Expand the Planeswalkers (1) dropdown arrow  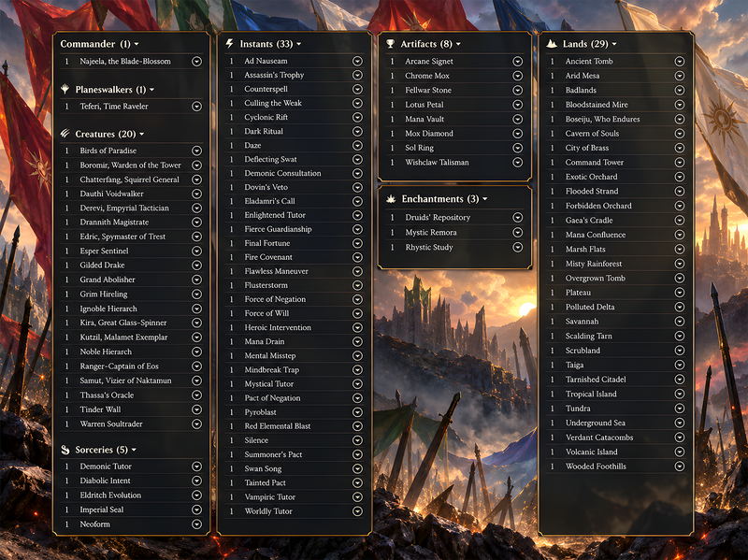[x=152, y=90]
